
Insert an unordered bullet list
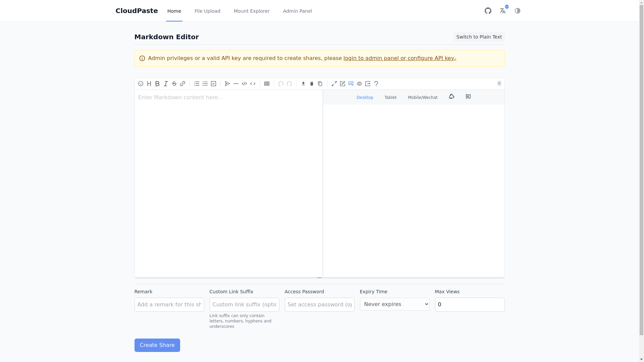197,84
